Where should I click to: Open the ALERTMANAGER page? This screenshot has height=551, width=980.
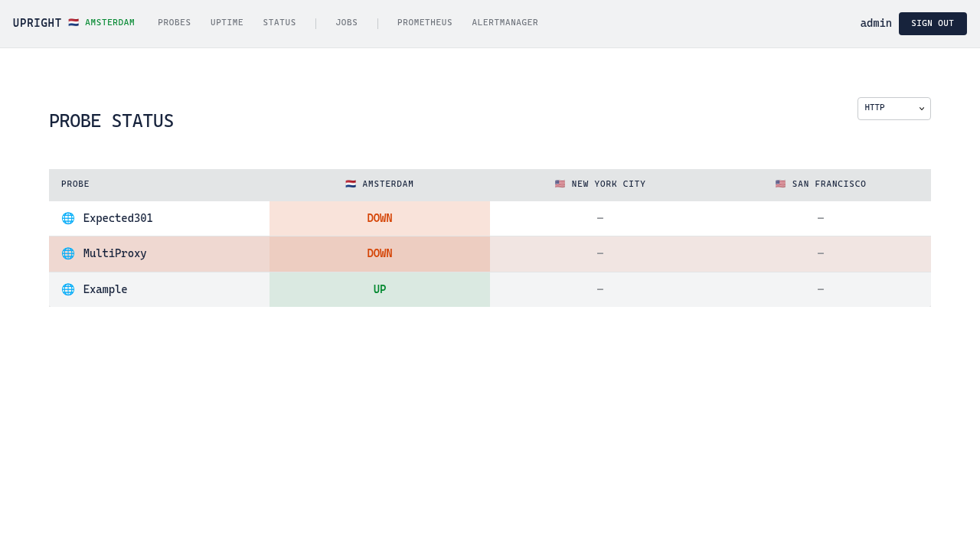click(505, 22)
